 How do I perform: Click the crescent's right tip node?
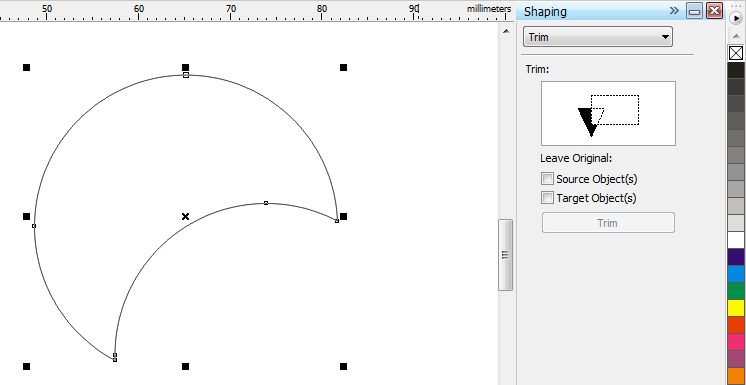337,221
